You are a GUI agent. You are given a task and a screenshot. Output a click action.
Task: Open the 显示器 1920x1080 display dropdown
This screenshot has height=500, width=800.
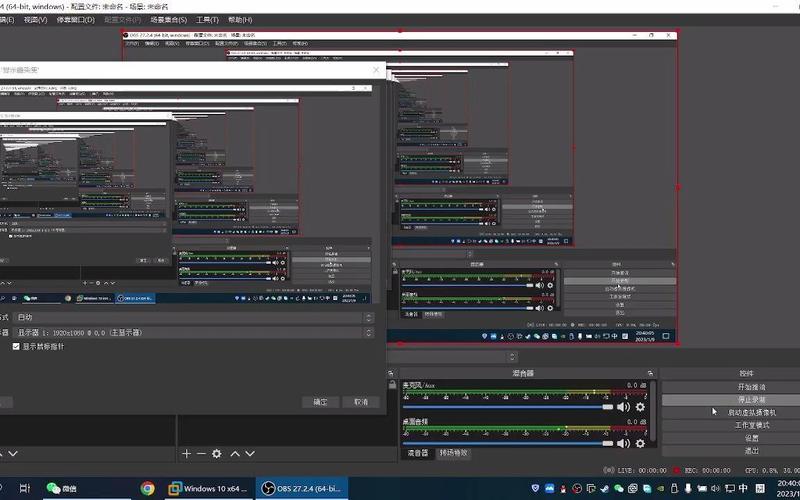pyautogui.click(x=190, y=332)
